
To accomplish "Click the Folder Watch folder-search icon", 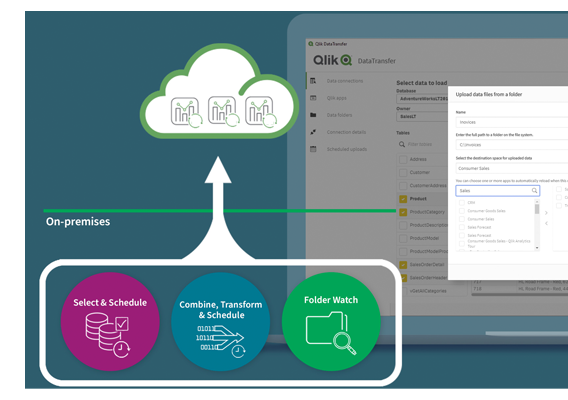I will [331, 333].
